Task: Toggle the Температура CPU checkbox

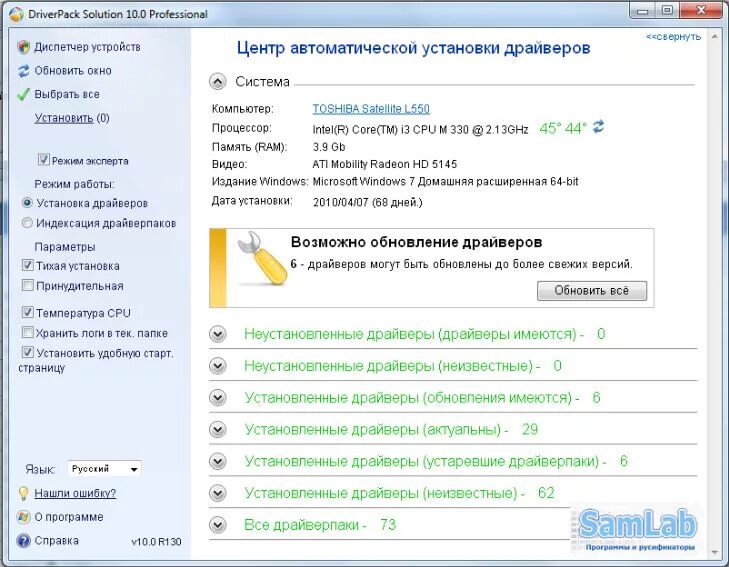Action: click(x=27, y=312)
